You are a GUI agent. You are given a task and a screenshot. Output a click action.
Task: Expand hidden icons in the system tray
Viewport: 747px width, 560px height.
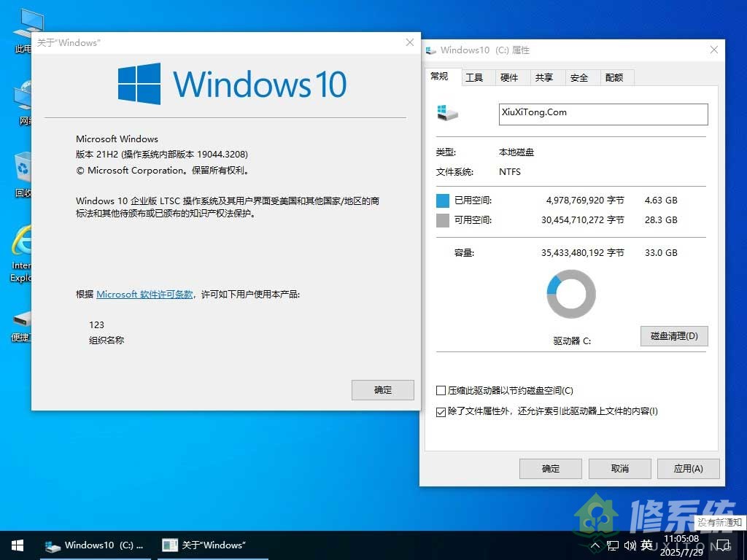pyautogui.click(x=595, y=545)
